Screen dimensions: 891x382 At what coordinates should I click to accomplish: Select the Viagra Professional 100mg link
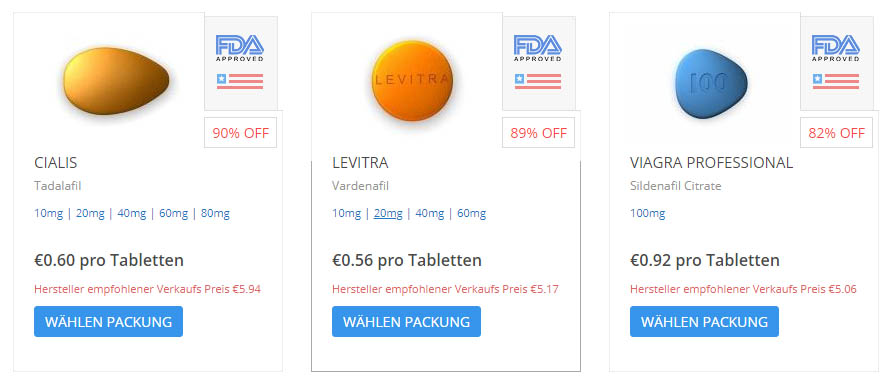(647, 214)
